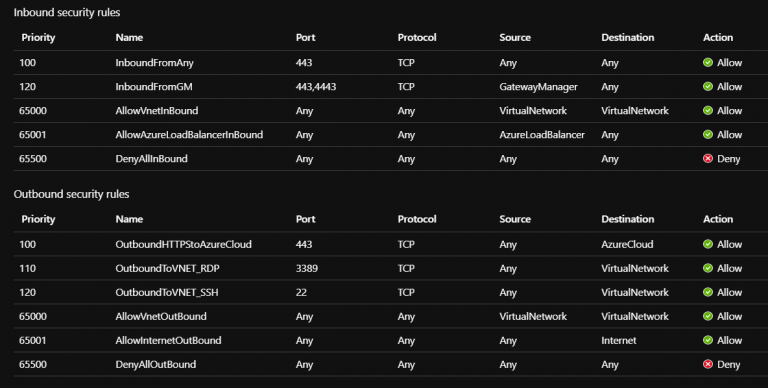Click GatewayManager source cell
Screen dimensions: 768x388
point(538,87)
